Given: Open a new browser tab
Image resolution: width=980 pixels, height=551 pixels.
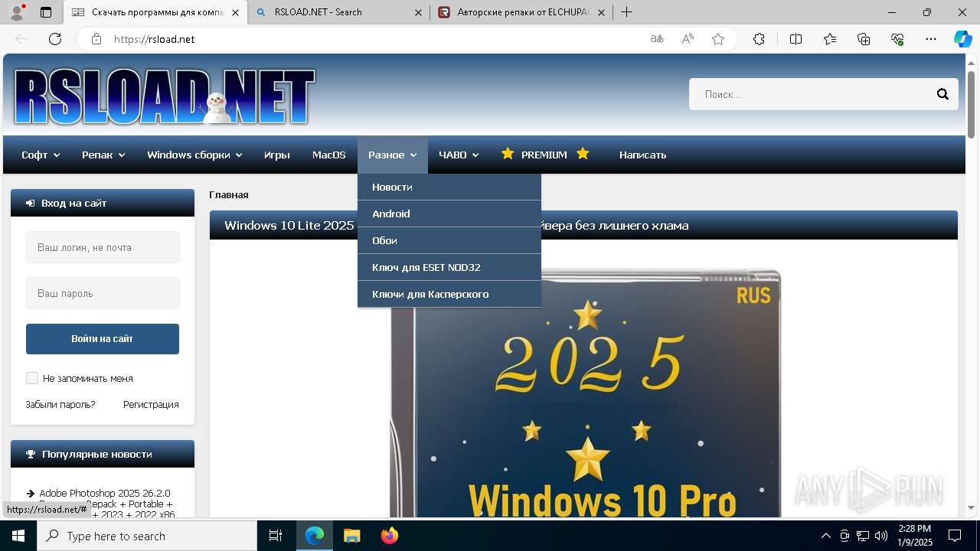Looking at the screenshot, I should [626, 12].
